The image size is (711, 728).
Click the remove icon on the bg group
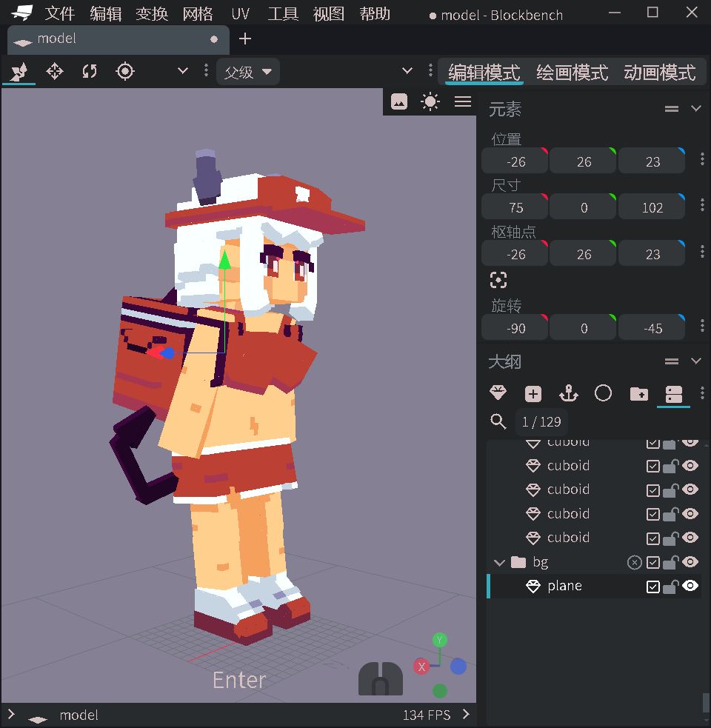point(635,563)
